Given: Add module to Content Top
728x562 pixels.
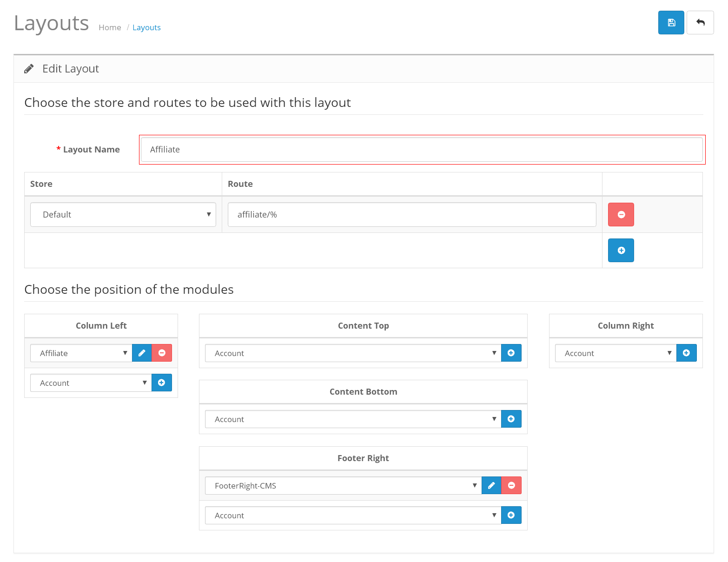Looking at the screenshot, I should pos(511,353).
